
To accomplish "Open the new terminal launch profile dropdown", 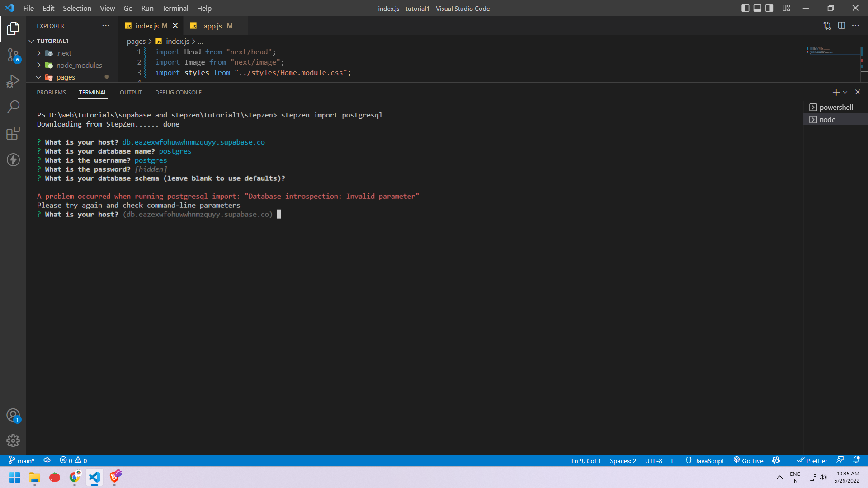I will click(x=845, y=92).
